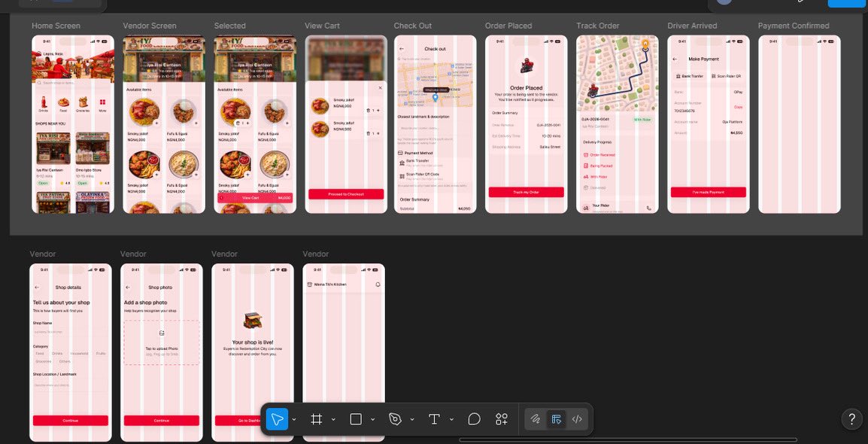868x444 pixels.
Task: Switch to Draw mode
Action: [x=536, y=419]
